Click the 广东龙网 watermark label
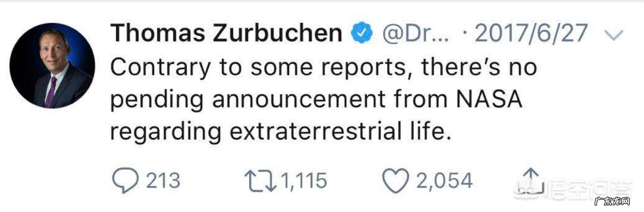The image size is (644, 212). [x=612, y=202]
